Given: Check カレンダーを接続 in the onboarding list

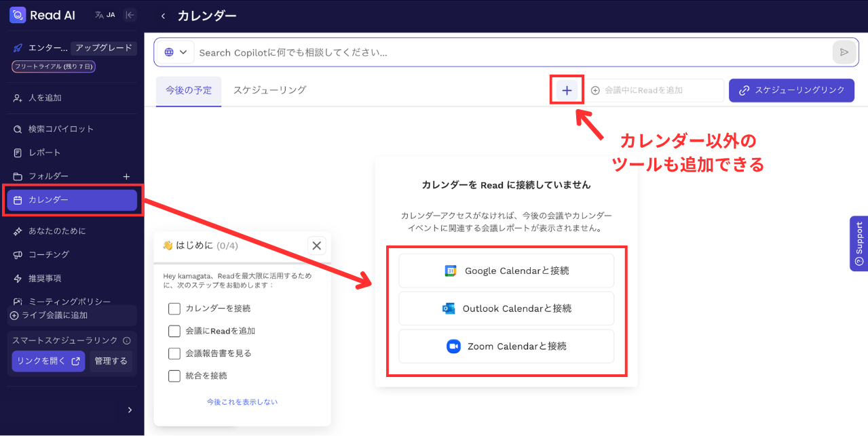Looking at the screenshot, I should tap(173, 309).
